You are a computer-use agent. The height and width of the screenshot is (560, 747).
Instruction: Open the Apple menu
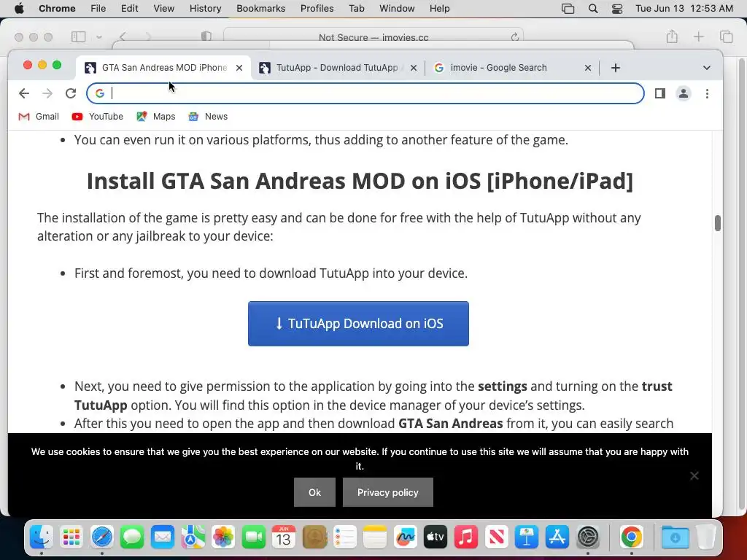19,9
